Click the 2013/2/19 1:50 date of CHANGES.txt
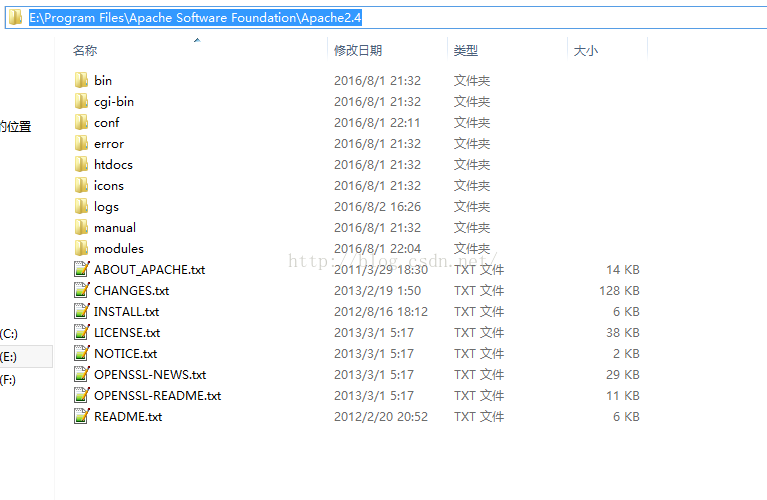This screenshot has height=500, width=767. [377, 291]
